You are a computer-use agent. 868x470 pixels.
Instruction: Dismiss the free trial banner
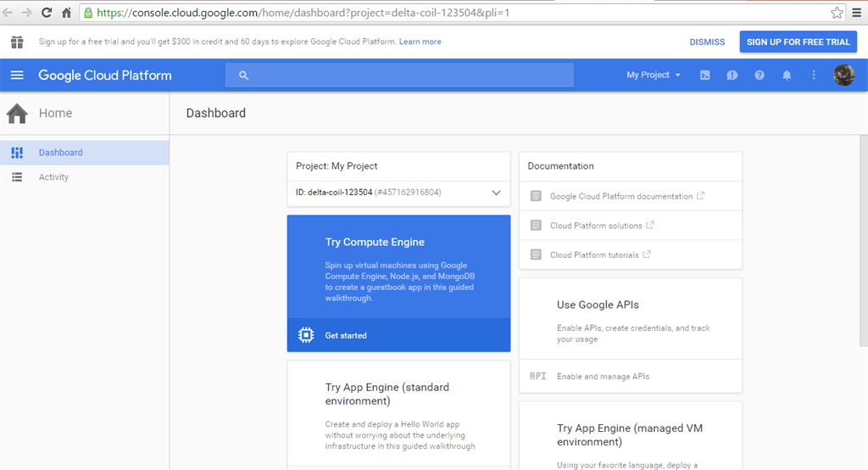tap(707, 42)
